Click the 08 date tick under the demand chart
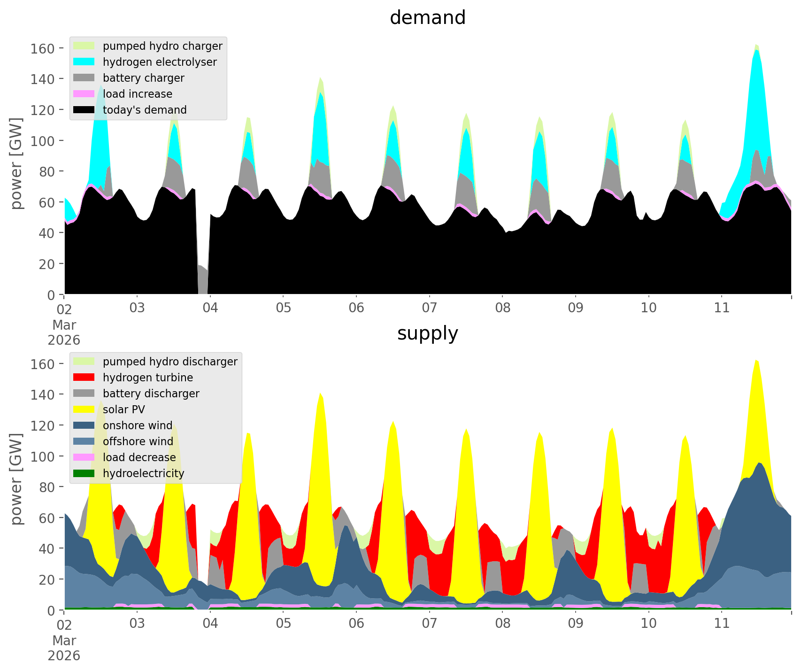The image size is (801, 672). (x=502, y=309)
